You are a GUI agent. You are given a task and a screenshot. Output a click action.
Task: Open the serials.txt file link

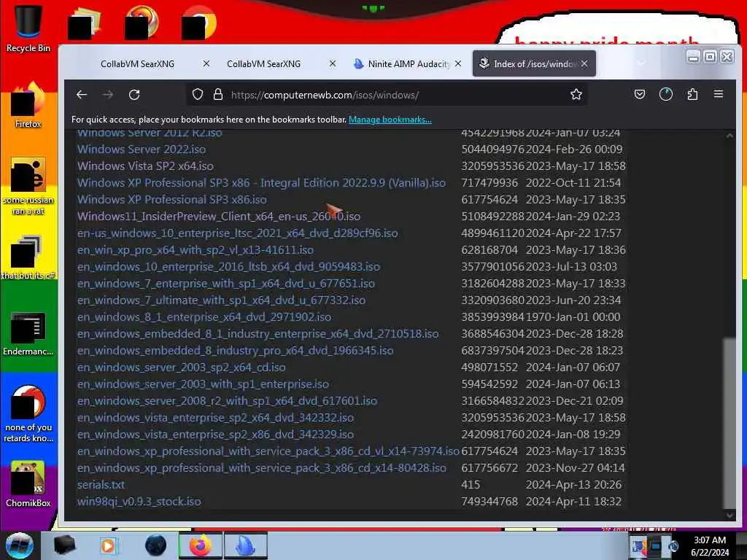tap(101, 485)
